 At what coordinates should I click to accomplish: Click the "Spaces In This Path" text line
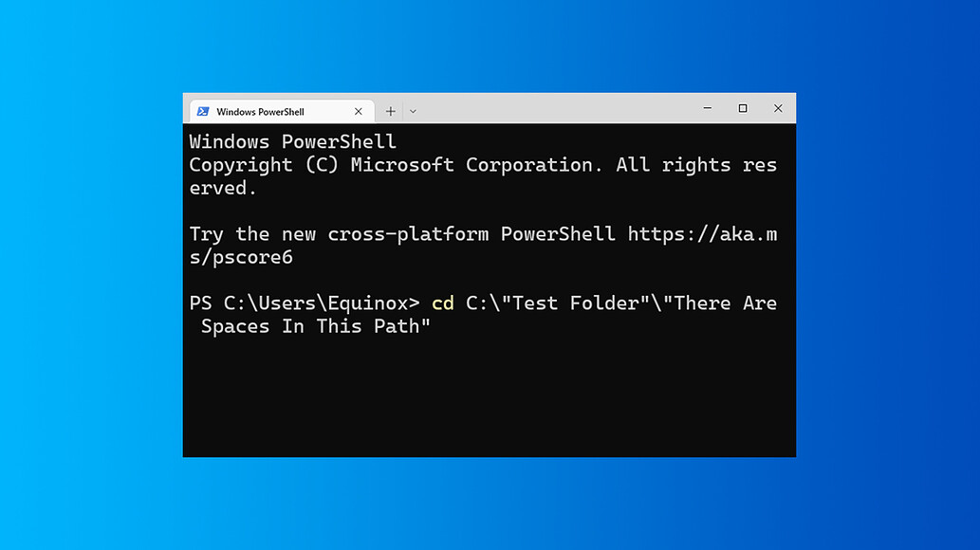316,326
